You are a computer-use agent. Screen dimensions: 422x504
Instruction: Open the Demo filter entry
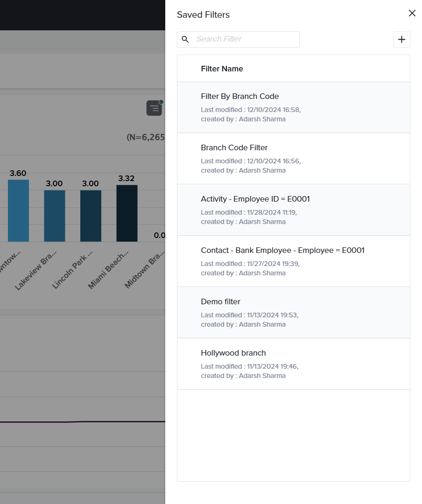click(x=220, y=302)
